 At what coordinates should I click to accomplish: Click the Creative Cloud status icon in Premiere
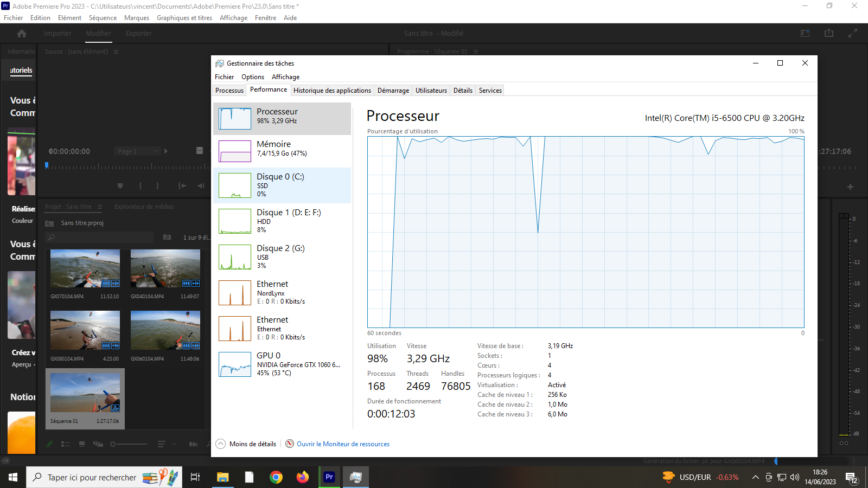coord(5,461)
